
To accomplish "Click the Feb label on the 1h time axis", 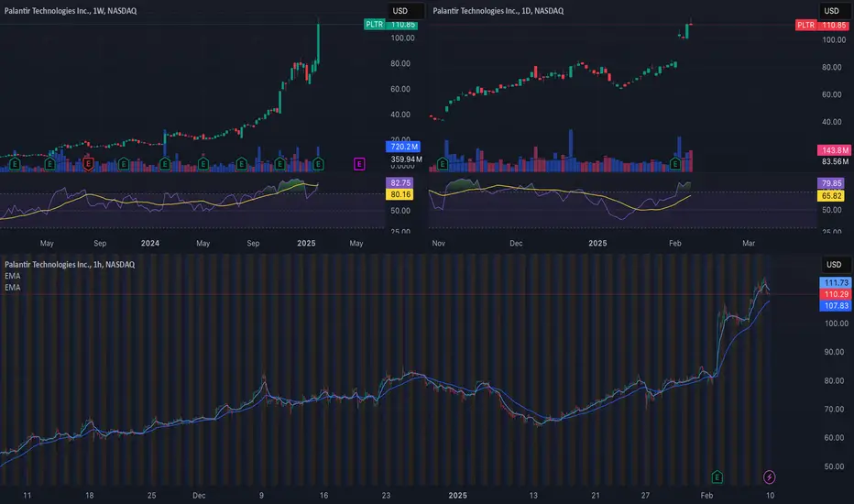I will [x=706, y=495].
